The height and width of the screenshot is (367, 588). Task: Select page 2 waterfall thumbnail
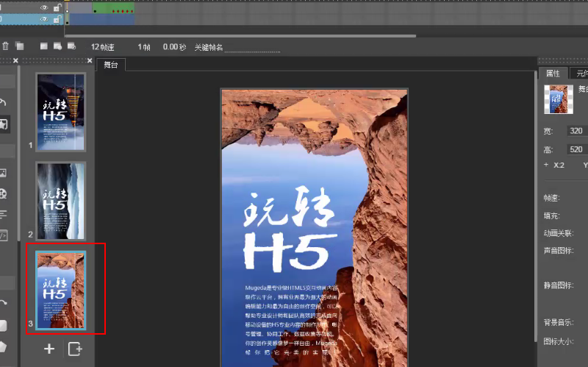[61, 201]
